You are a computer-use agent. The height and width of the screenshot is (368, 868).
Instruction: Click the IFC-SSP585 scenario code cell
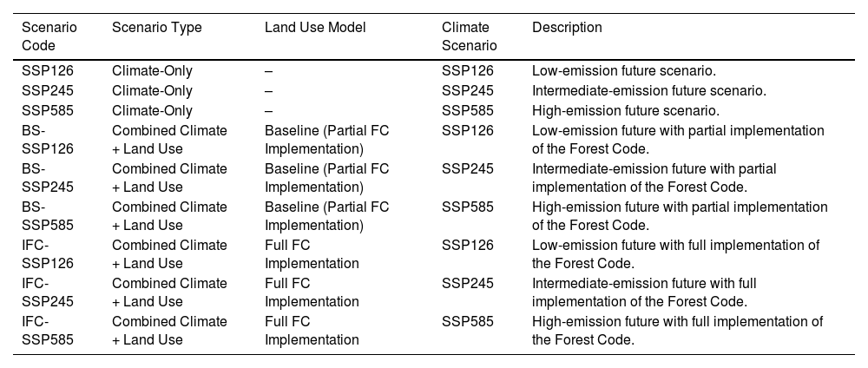(x=48, y=330)
